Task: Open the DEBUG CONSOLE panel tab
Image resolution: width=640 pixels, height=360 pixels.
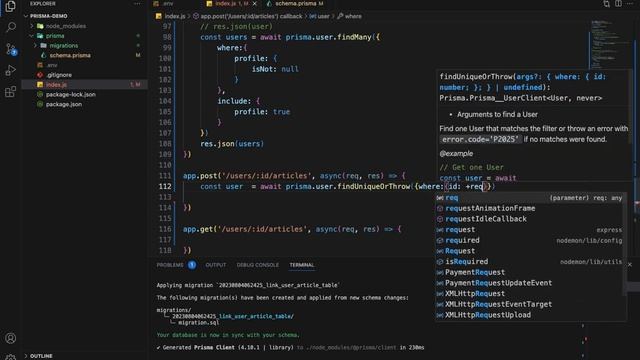Action: pyautogui.click(x=258, y=265)
